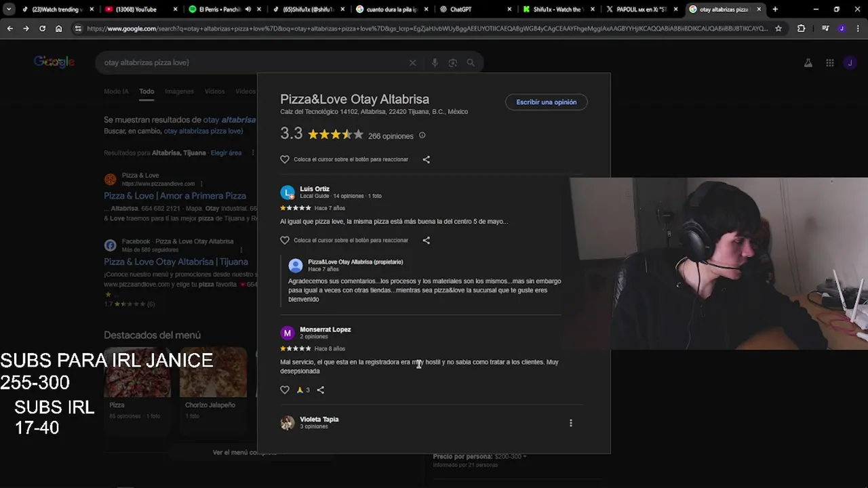Like Luis Ortiz review with heart icon
This screenshot has width=868, height=488.
(x=285, y=240)
